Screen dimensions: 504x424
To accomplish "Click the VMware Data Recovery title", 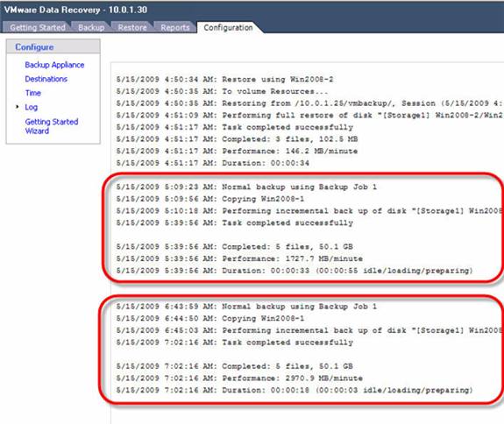I will 75,10.
